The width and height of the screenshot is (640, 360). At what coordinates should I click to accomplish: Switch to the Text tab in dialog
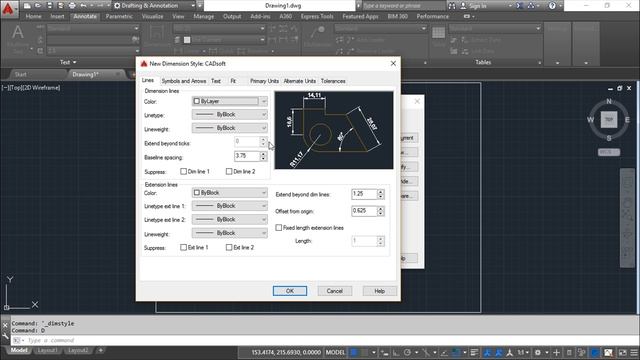click(x=216, y=81)
